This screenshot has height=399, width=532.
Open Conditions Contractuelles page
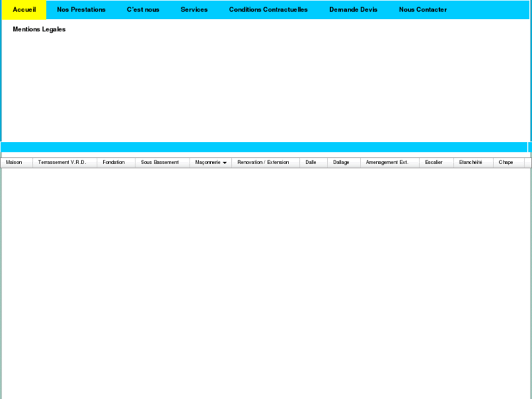click(269, 10)
